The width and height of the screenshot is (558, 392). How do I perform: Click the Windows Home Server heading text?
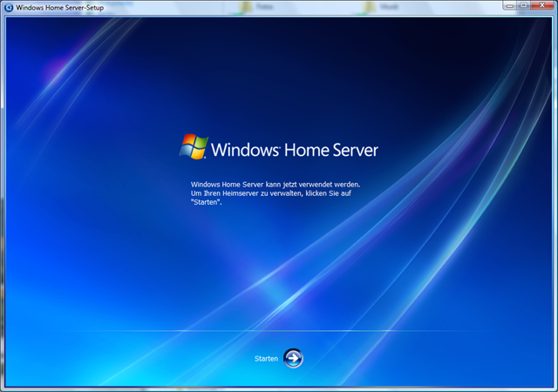[x=295, y=150]
